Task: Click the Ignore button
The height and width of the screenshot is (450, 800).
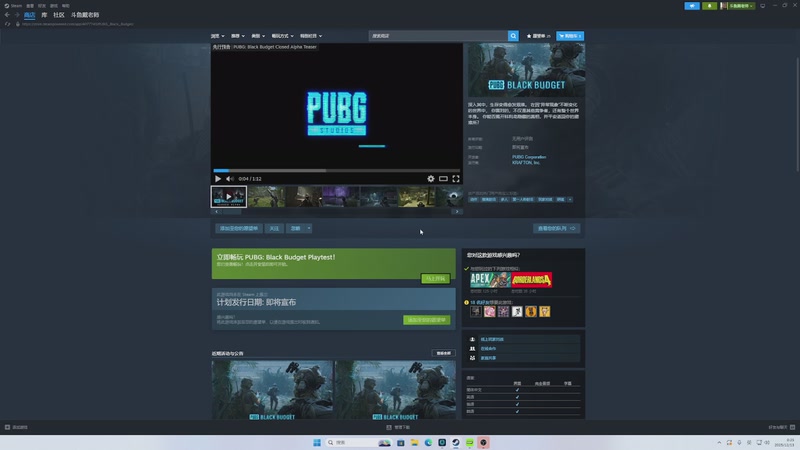Action: coord(295,229)
